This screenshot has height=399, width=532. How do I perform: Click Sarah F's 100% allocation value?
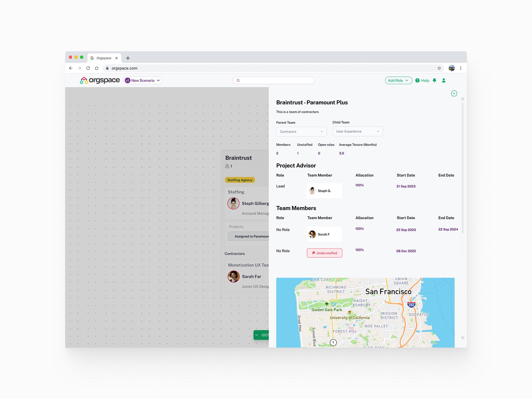(x=359, y=229)
